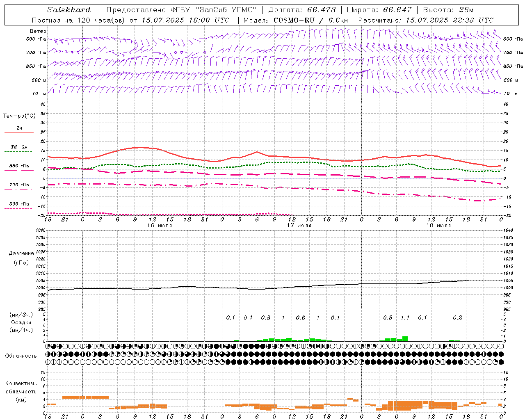525x420 pixels.
Task: Click the (мм/3ч.) unit label
Action: point(21,315)
